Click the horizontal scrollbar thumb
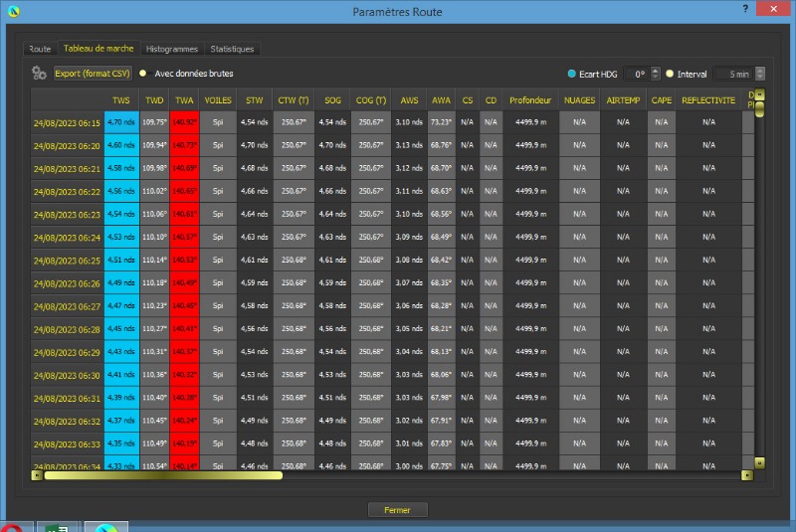 click(x=163, y=475)
